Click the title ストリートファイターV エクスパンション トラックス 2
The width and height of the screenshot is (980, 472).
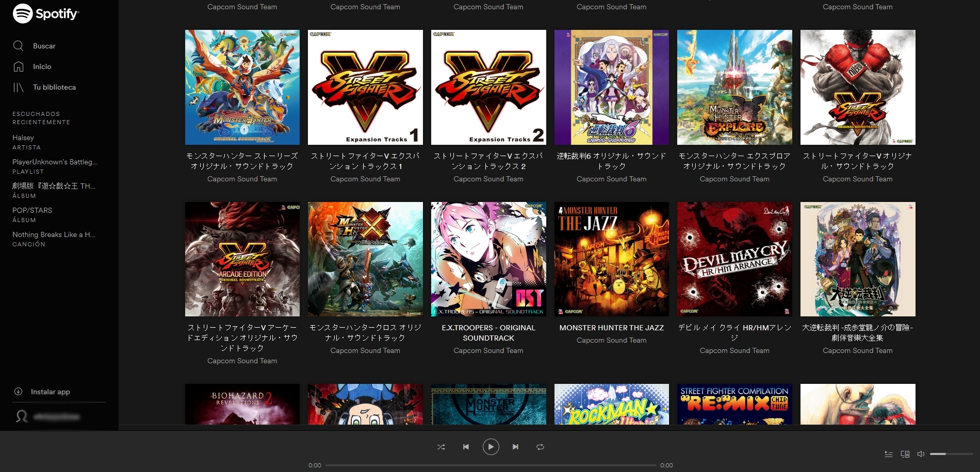[488, 161]
